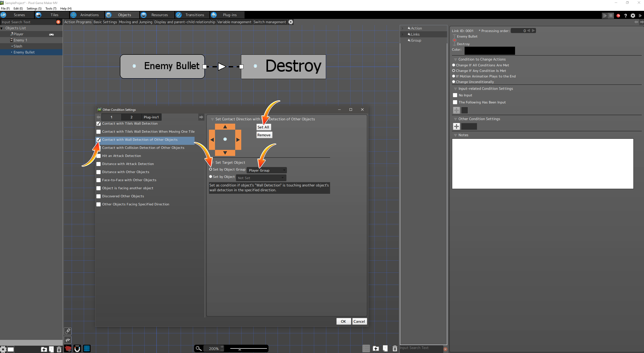Collapse the Objects List tree
Screen dimensions: 644x353
point(2,28)
